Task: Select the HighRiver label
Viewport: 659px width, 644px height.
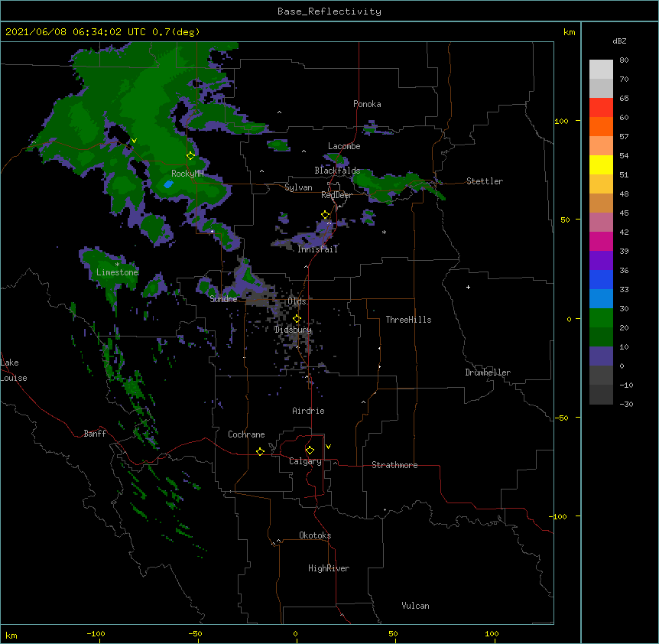Action: pos(329,568)
